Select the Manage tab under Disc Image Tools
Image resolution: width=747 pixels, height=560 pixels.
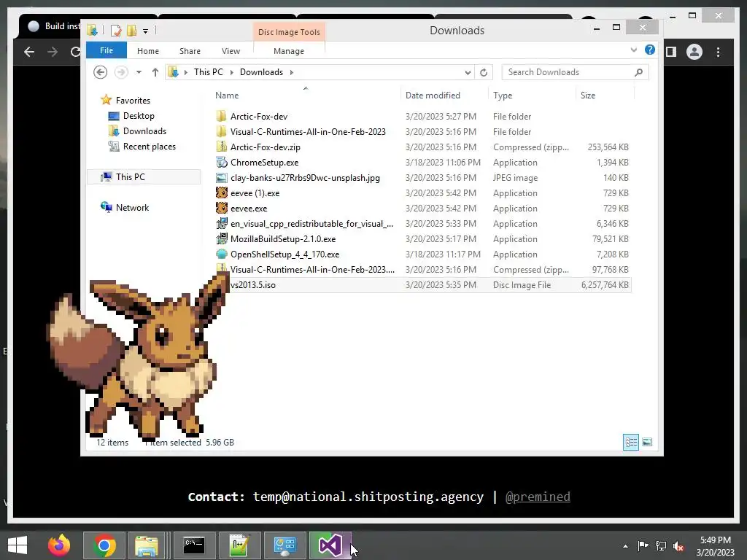click(x=289, y=51)
